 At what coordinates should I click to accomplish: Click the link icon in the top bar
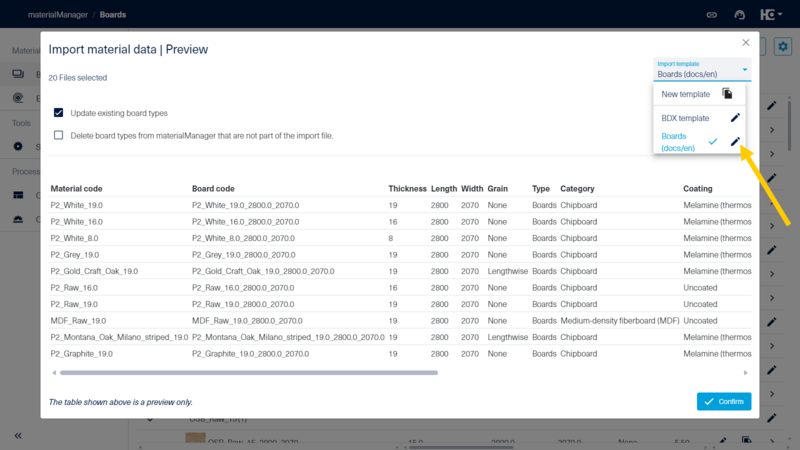point(712,15)
